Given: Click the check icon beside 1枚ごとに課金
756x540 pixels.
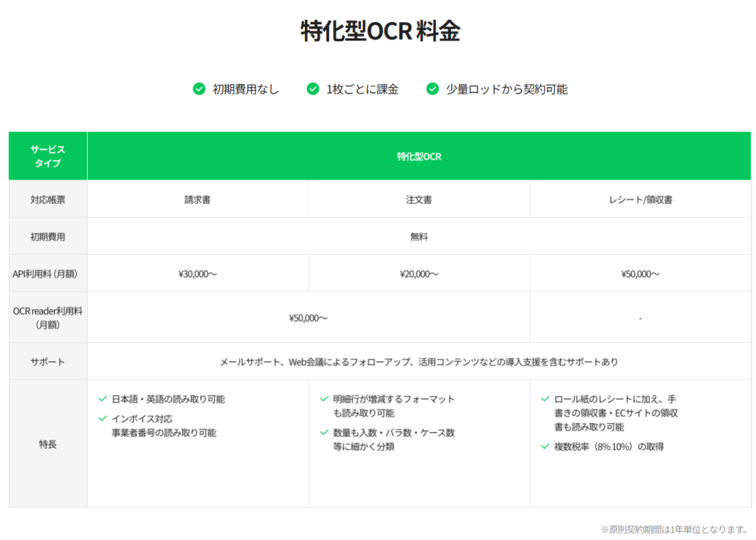Looking at the screenshot, I should [x=313, y=89].
